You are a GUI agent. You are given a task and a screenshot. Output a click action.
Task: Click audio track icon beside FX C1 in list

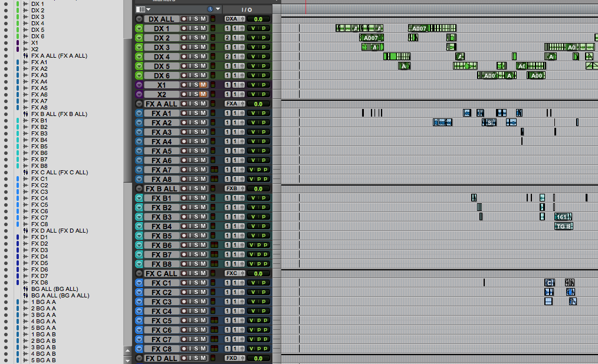point(25,179)
